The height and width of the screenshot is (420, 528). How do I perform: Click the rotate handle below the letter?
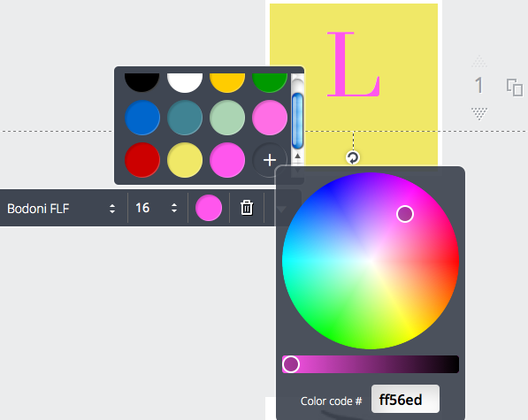point(353,157)
